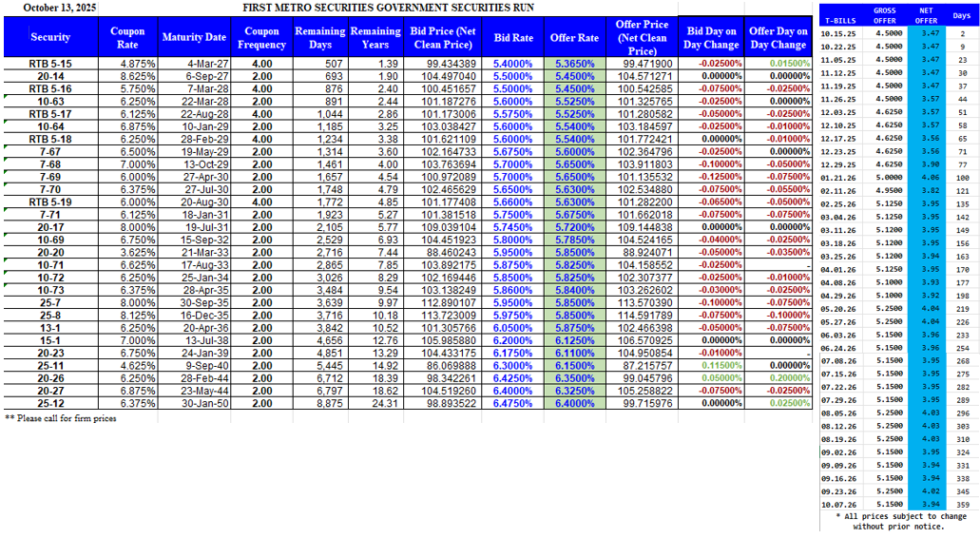This screenshot has width=980, height=538.
Task: Select security cell 10-63
Action: click(x=50, y=101)
